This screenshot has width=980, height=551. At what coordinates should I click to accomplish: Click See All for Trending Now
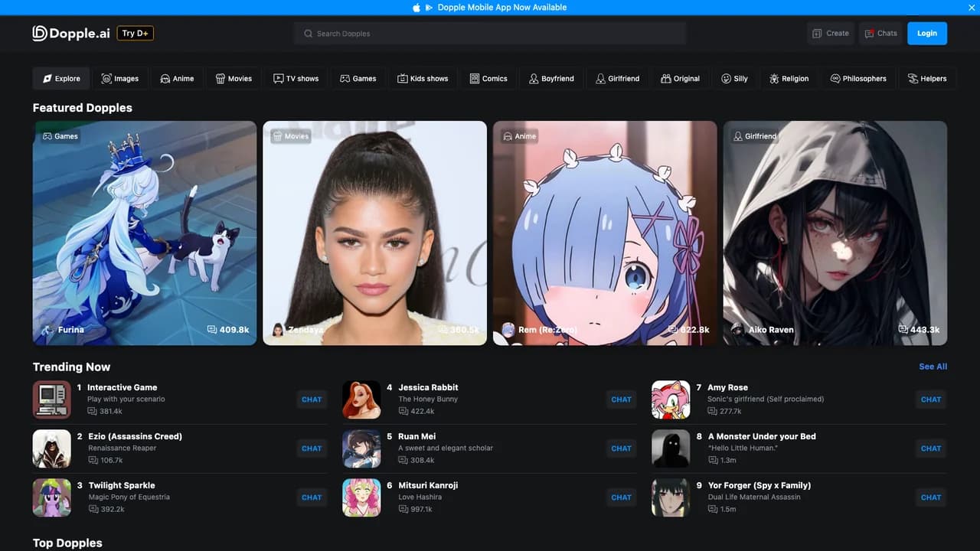pos(933,367)
